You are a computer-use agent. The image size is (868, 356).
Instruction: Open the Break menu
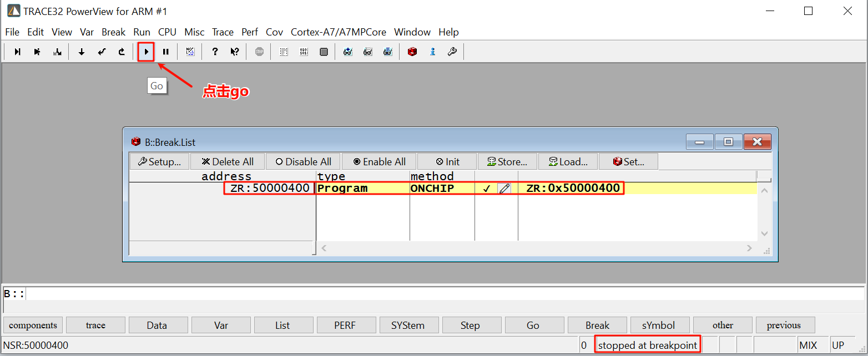(x=114, y=32)
